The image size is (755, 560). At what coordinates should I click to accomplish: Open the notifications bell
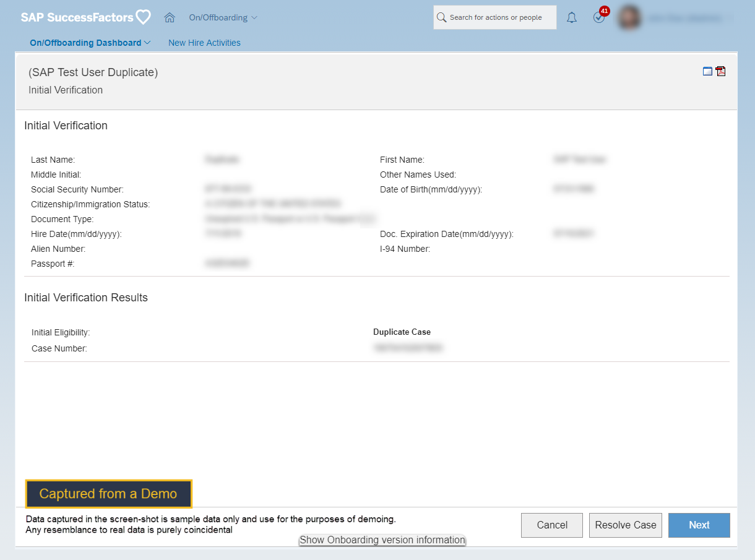pyautogui.click(x=572, y=18)
